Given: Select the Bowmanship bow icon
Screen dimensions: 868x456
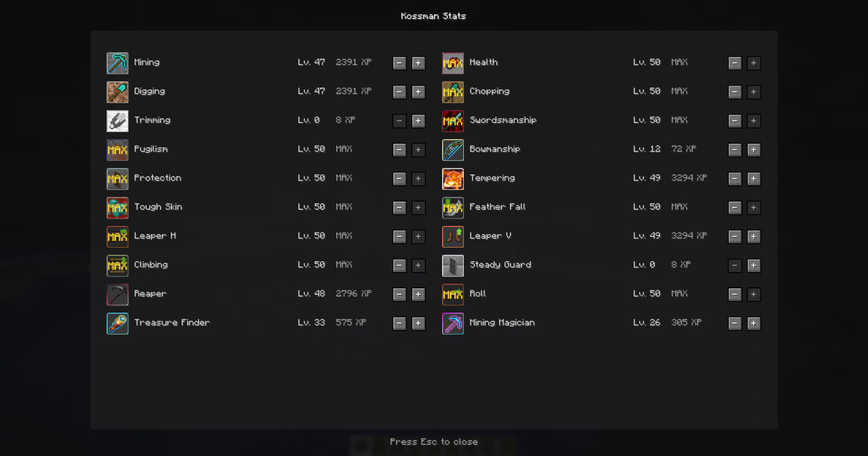Looking at the screenshot, I should click(453, 150).
